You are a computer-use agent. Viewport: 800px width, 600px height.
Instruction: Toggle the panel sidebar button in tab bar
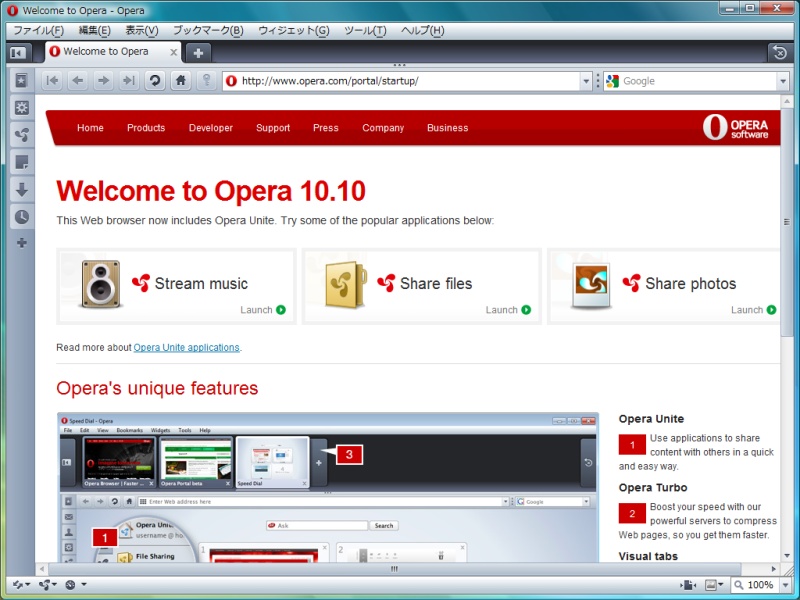[18, 53]
